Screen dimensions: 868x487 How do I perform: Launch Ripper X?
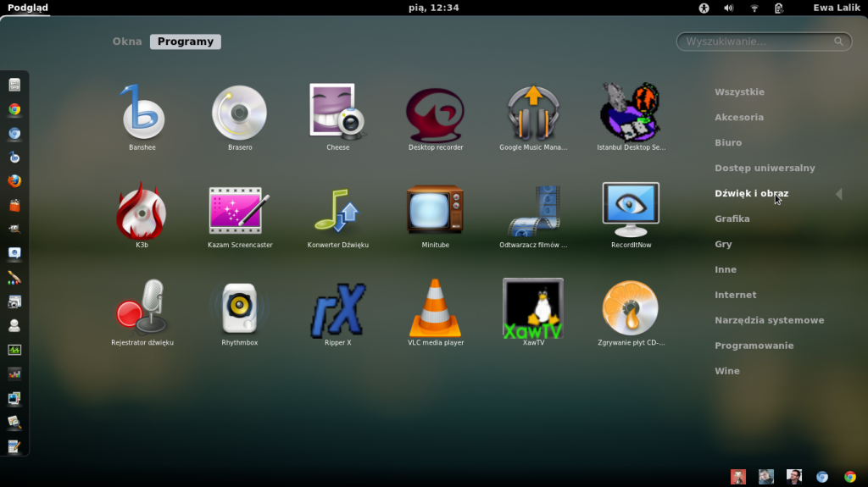[x=337, y=313]
